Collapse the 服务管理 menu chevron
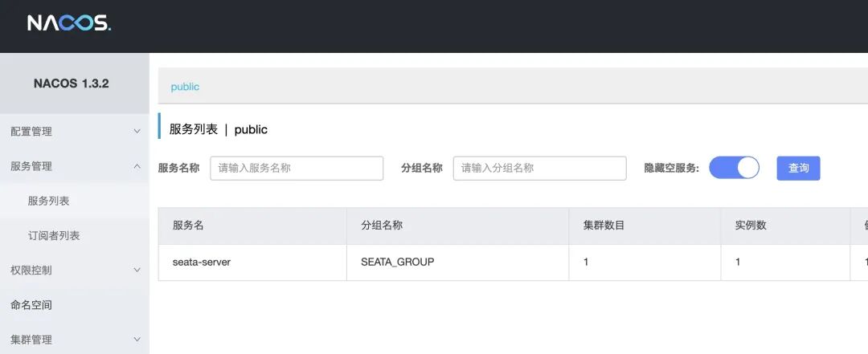The width and height of the screenshot is (868, 354). 137,166
